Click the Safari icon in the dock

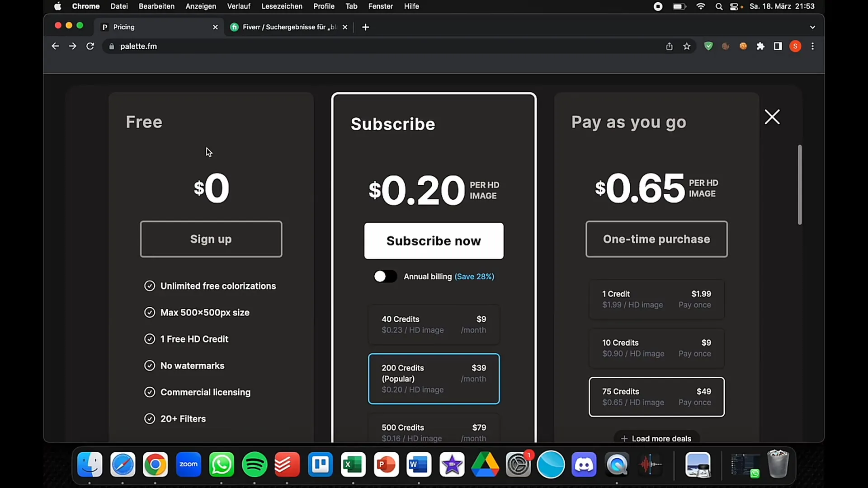122,465
